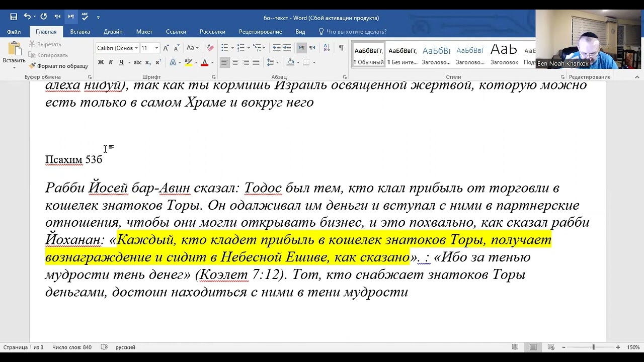The height and width of the screenshot is (362, 644).
Task: Select the large Заголовок title style
Action: coord(504,55)
